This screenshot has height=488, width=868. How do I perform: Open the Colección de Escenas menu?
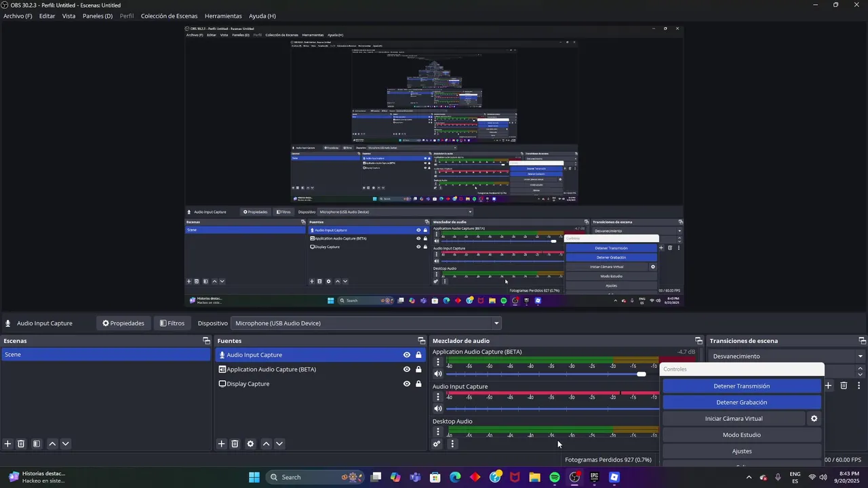click(170, 16)
